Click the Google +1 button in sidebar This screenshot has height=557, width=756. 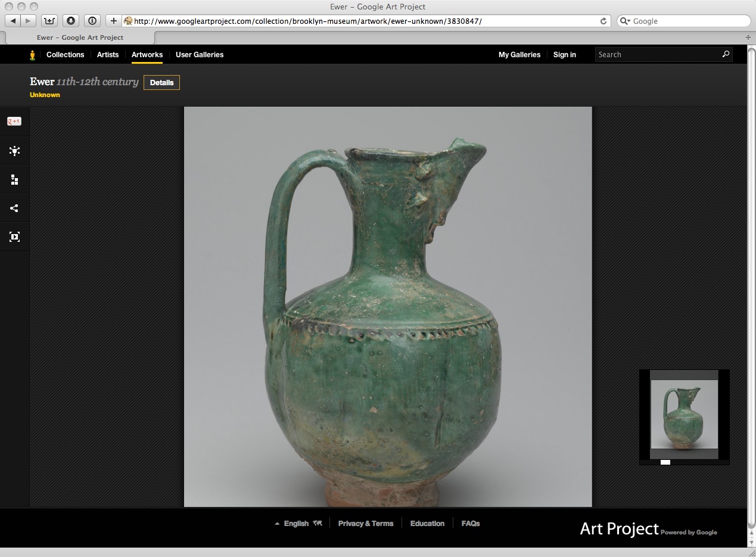click(x=14, y=122)
